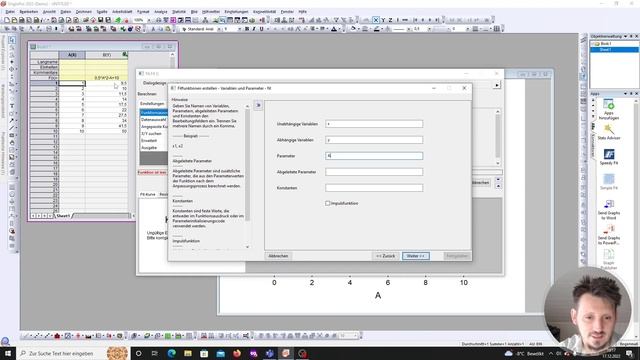Click column A(X) header in Book1
640x360 pixels.
(72, 55)
